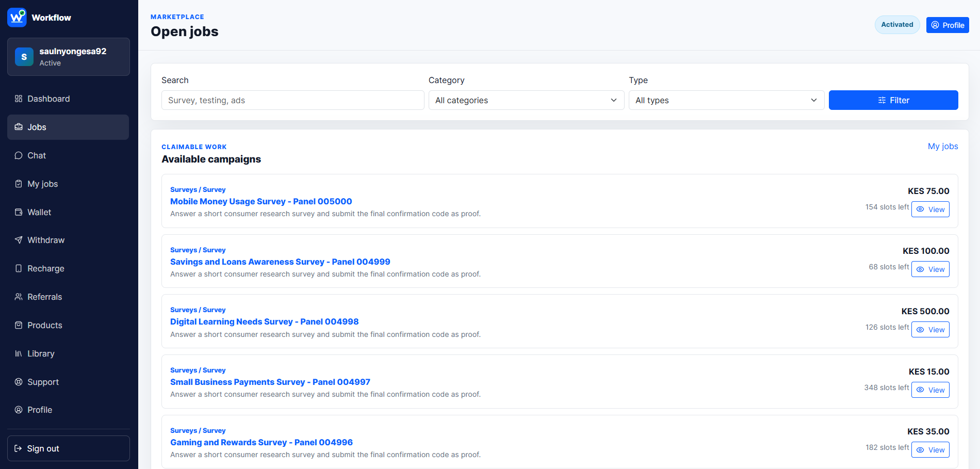
Task: Click the My jobs clipboard icon in sidebar
Action: [19, 184]
